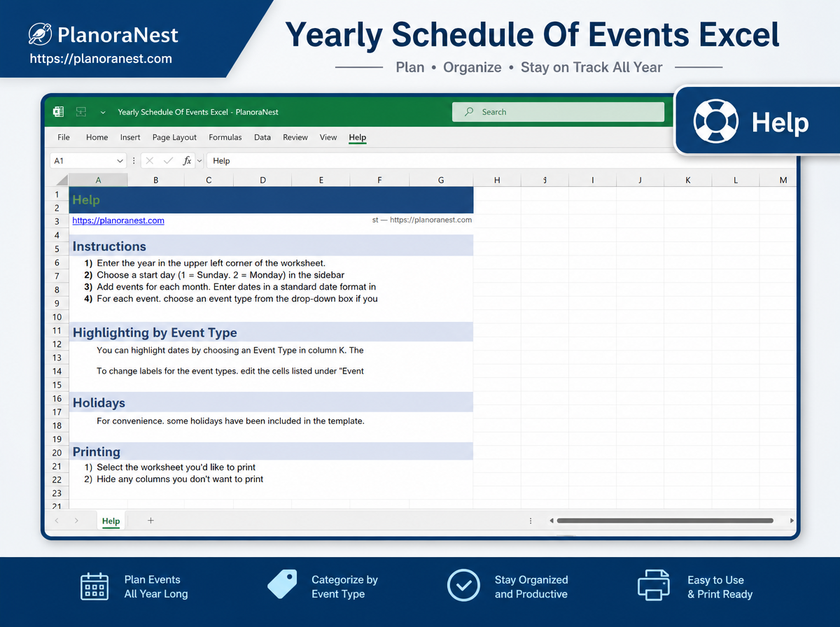
Task: Click the Search box in title bar
Action: [558, 112]
